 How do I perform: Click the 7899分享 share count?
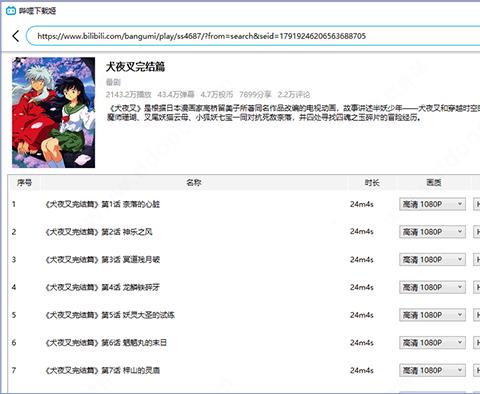pyautogui.click(x=255, y=95)
